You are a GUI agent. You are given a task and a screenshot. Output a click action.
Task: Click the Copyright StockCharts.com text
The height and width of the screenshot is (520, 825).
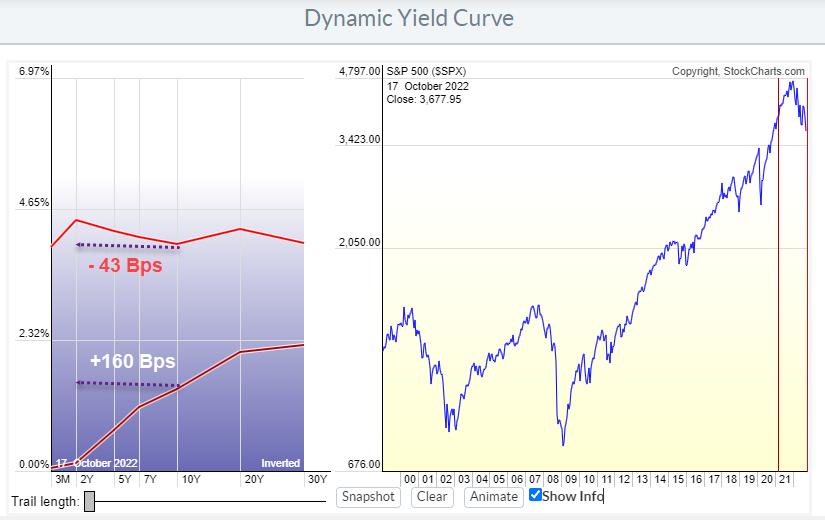point(738,71)
